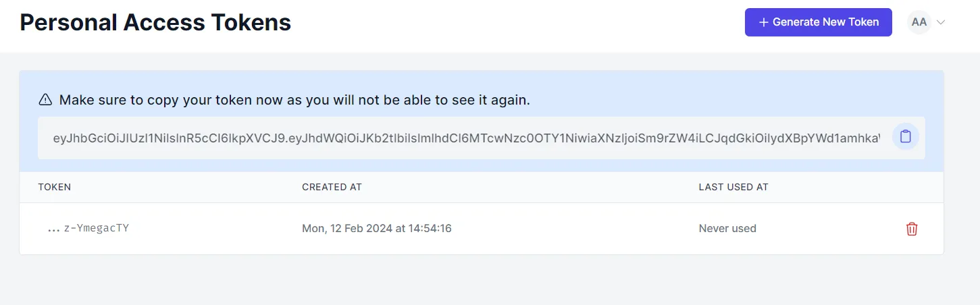Click the copy-your-token warning message
The height and width of the screenshot is (305, 980).
click(x=294, y=100)
